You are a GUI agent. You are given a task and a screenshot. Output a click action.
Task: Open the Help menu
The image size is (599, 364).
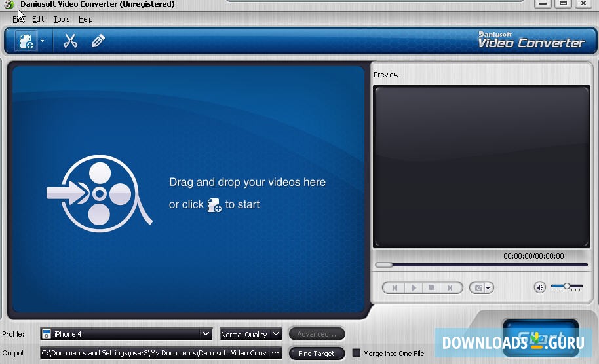coord(86,19)
